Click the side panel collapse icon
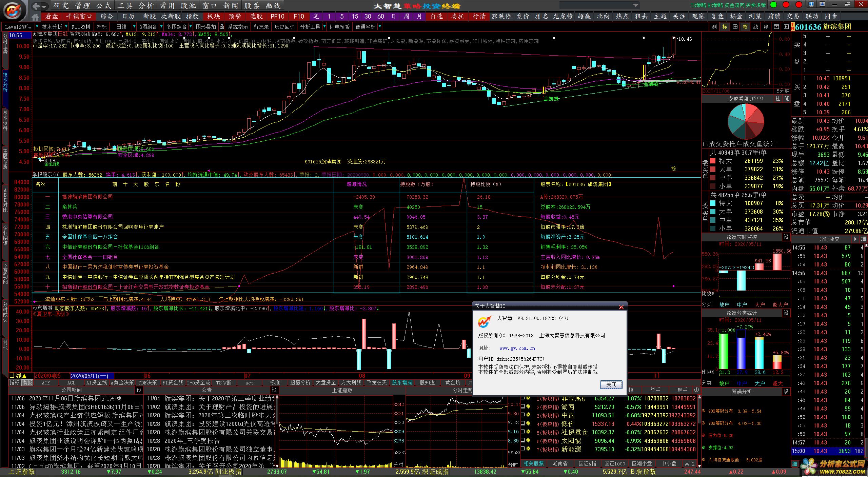 786,27
